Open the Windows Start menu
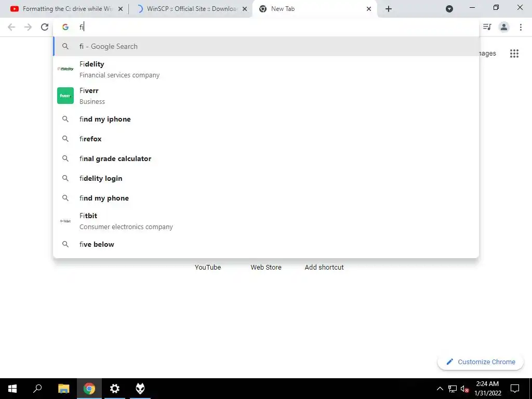532x399 pixels. pyautogui.click(x=12, y=389)
